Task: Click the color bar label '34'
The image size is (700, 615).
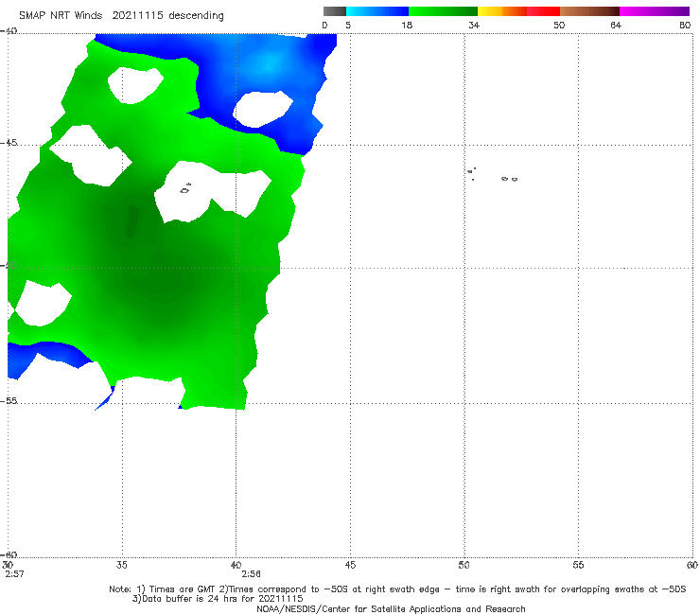Action: tap(474, 26)
